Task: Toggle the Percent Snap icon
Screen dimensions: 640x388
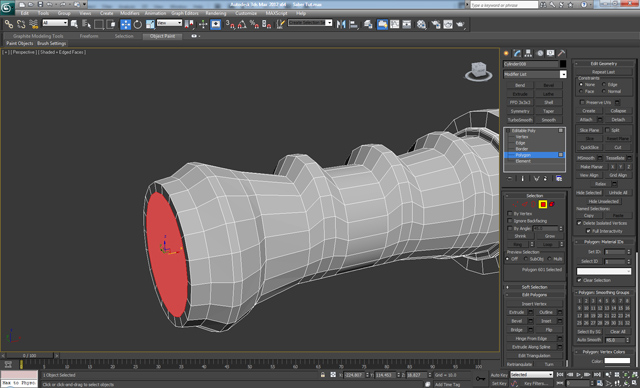Action: 254,24
